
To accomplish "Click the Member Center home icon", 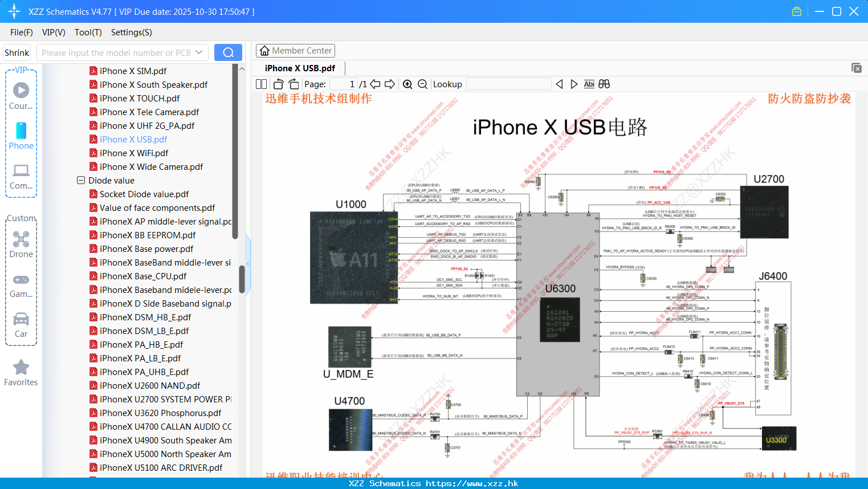I will point(264,51).
